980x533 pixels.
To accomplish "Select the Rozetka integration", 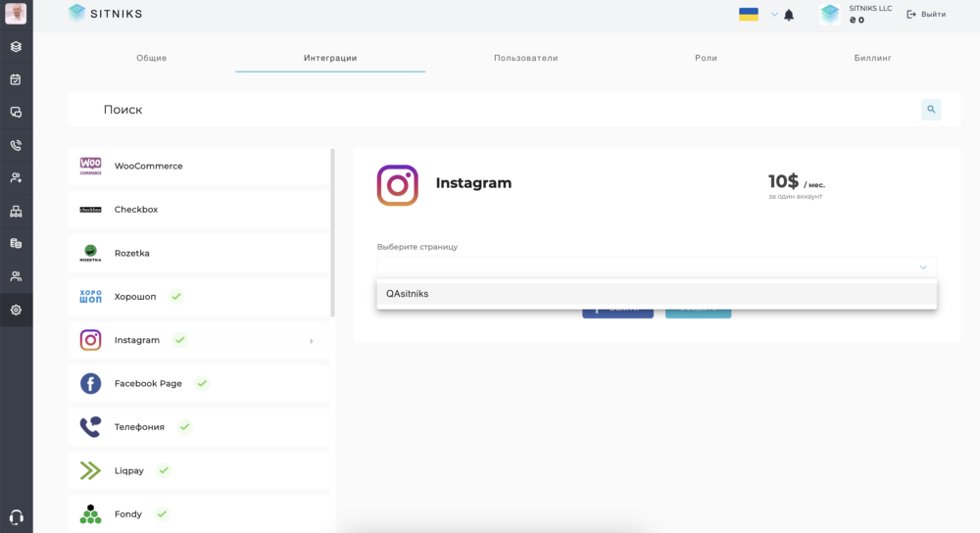I will tap(199, 253).
